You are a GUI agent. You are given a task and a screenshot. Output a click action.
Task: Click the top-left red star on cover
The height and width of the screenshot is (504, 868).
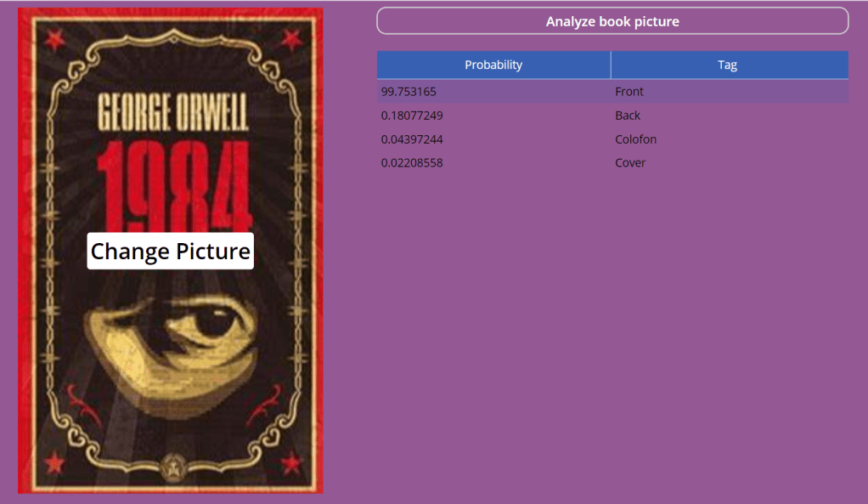point(55,39)
